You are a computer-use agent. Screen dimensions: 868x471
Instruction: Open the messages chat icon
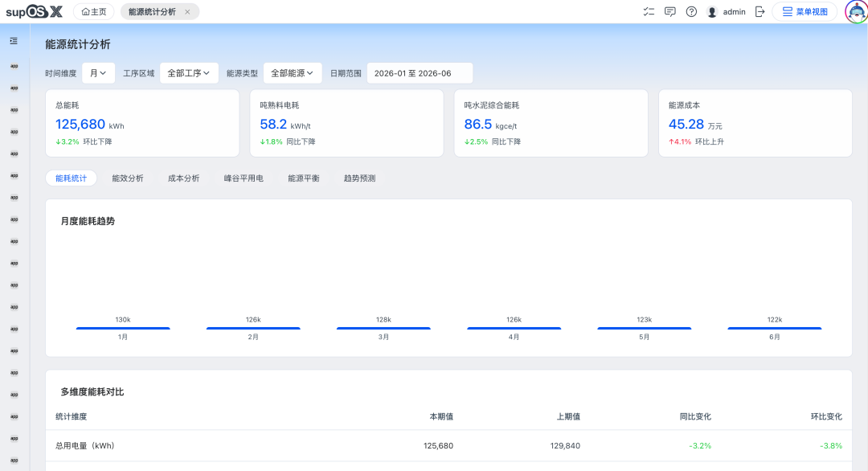point(669,11)
